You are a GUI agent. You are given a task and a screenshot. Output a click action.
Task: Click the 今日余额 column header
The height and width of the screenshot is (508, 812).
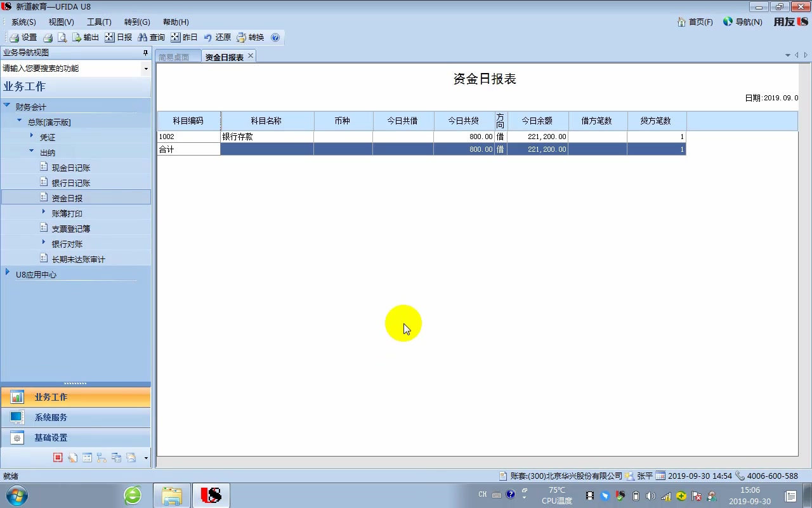click(x=537, y=121)
